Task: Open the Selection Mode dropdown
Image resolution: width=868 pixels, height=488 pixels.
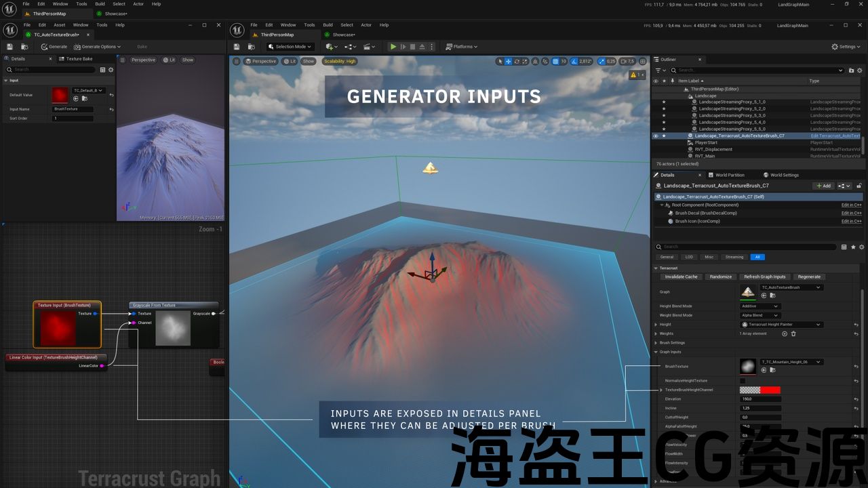Action: pos(290,47)
